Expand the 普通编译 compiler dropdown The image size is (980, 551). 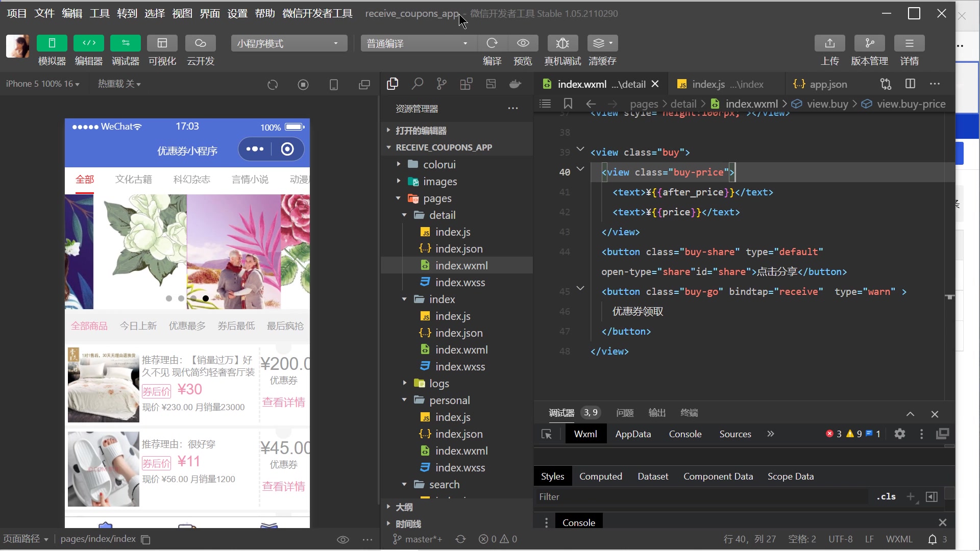coord(467,43)
